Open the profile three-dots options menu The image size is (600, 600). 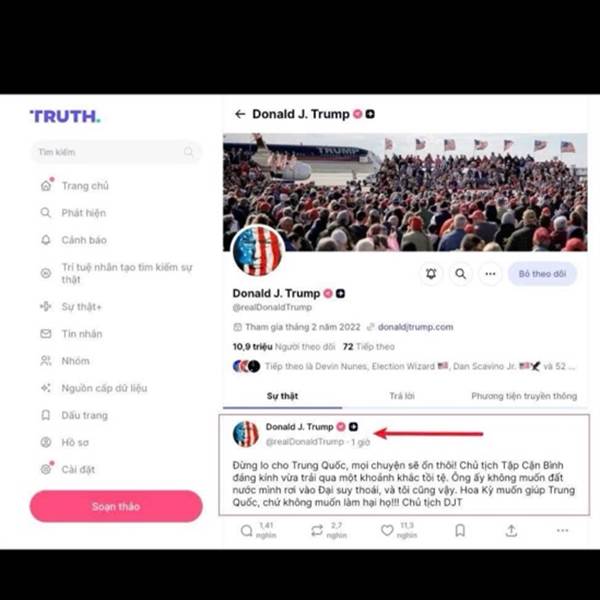[x=491, y=274]
